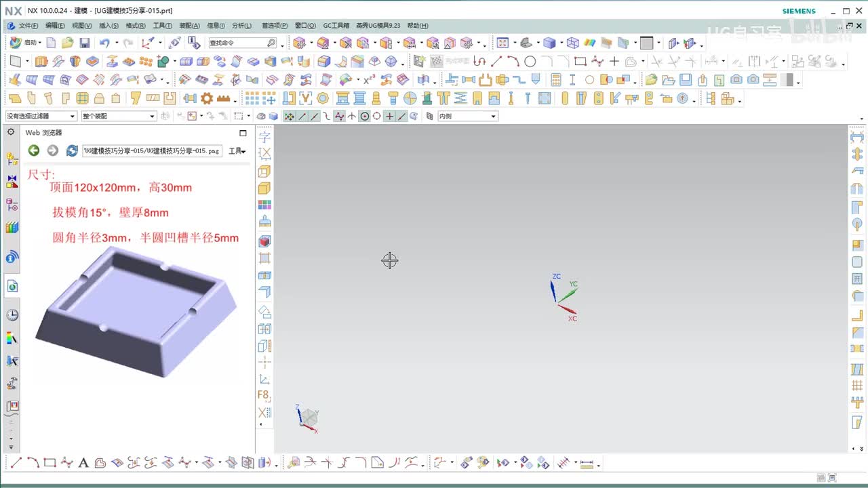Open the 文件(F) menu
This screenshot has width=868, height=488.
pos(28,26)
